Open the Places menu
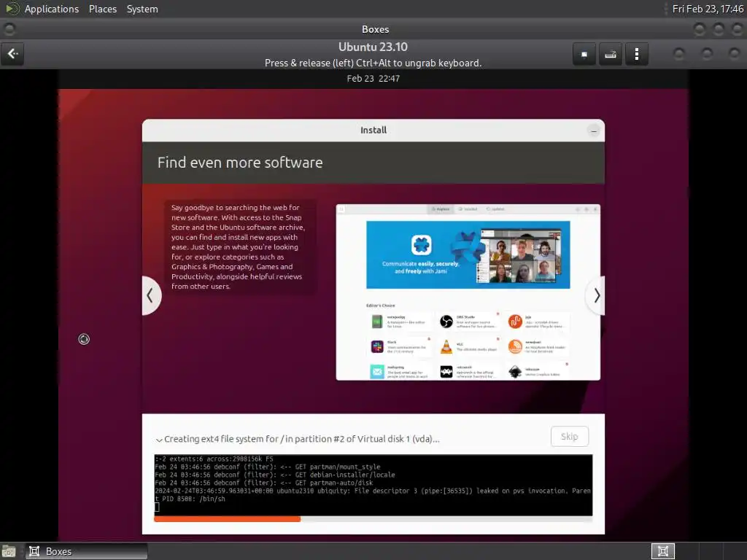Screen dimensions: 747x560 pos(102,9)
